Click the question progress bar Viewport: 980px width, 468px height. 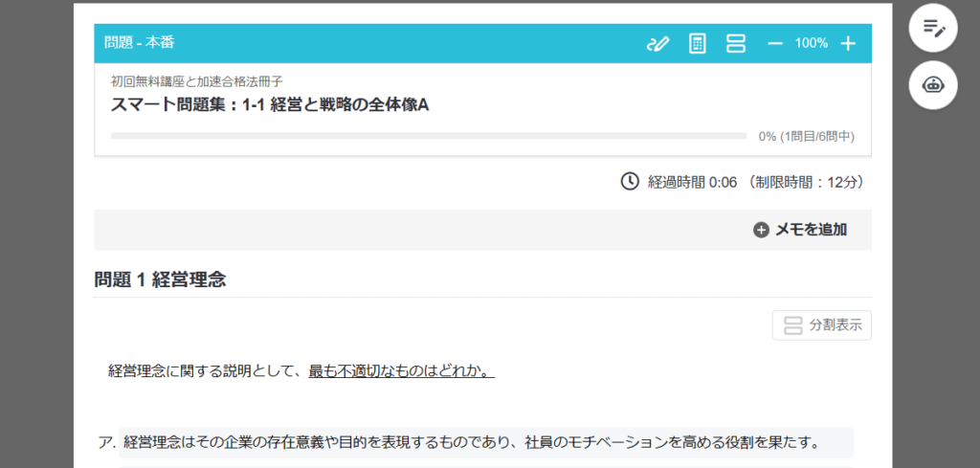tap(428, 136)
